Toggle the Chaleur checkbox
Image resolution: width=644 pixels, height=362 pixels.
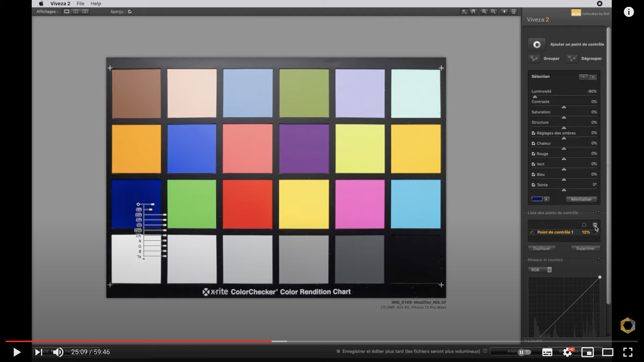[x=533, y=143]
